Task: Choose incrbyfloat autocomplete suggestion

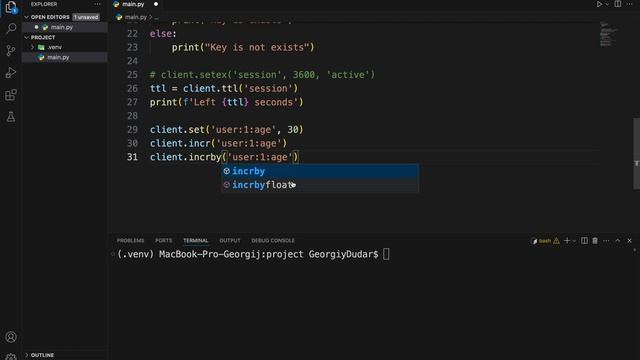Action: [320, 185]
